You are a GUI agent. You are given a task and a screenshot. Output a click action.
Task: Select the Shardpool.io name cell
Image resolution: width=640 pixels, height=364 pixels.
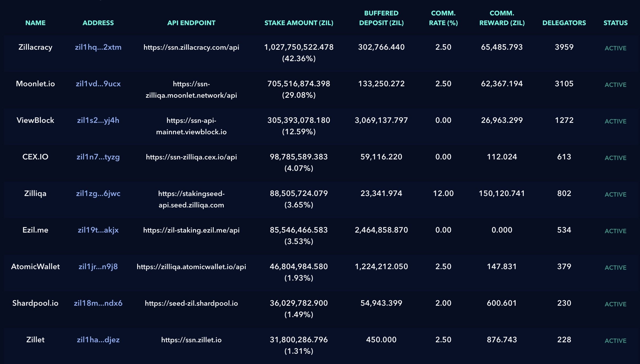[x=35, y=303]
